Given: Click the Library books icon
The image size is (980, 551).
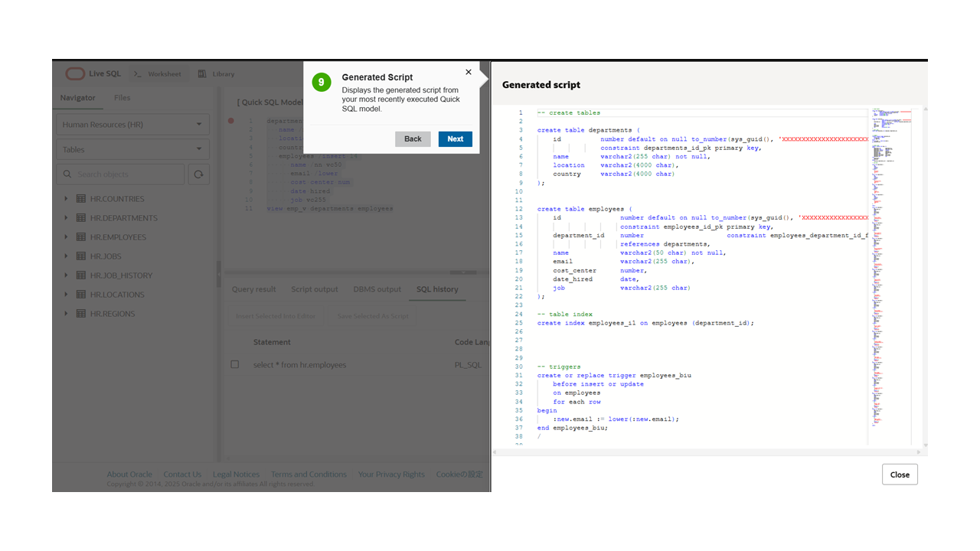Looking at the screenshot, I should pos(202,74).
